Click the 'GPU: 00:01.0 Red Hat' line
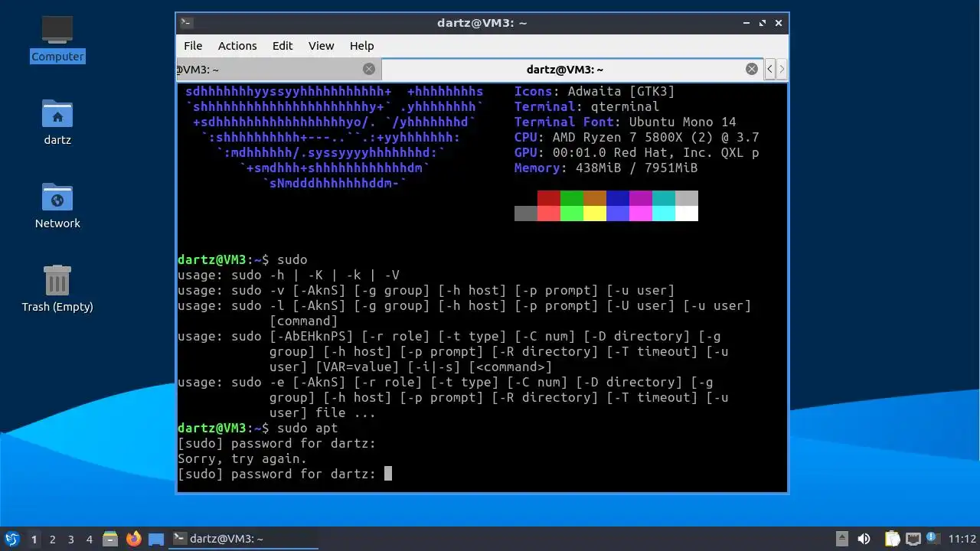 pos(637,152)
